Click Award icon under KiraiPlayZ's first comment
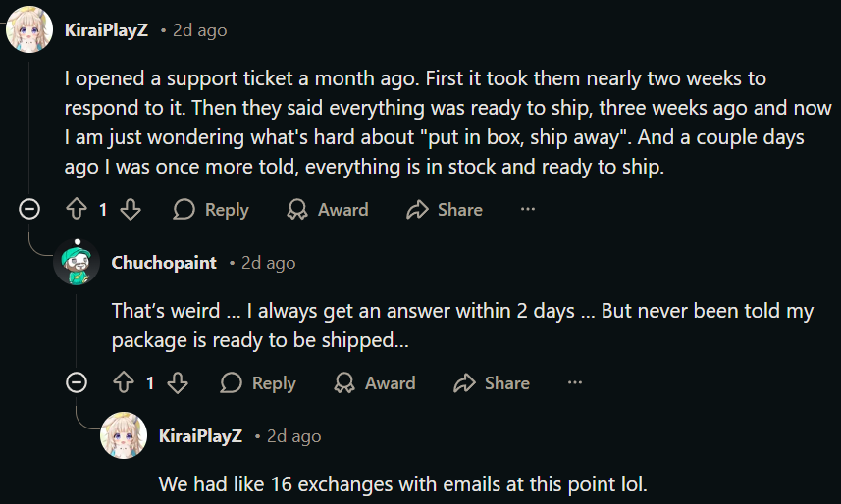 click(297, 209)
